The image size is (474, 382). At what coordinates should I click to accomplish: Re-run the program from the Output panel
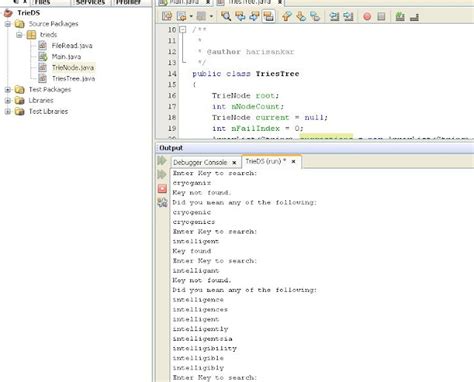click(162, 161)
